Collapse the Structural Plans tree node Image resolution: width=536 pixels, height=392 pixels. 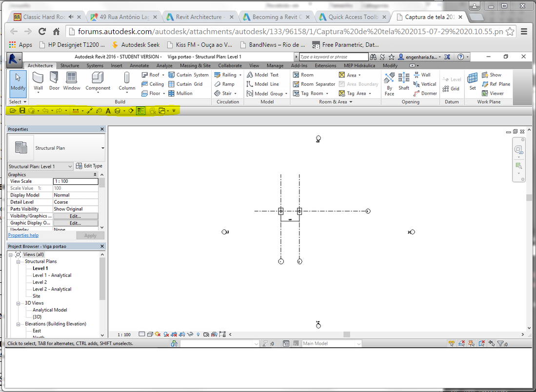coord(19,261)
